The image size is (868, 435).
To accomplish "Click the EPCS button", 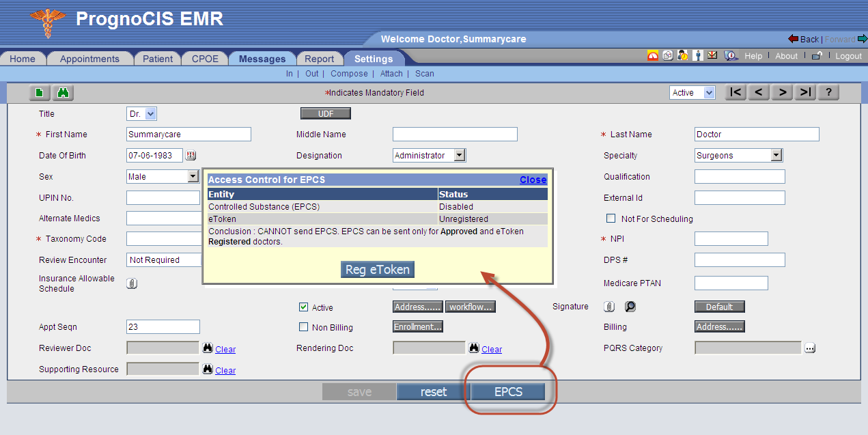I will click(x=508, y=392).
